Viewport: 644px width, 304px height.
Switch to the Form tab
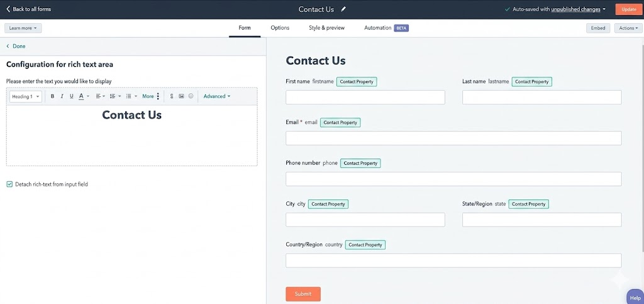(245, 28)
